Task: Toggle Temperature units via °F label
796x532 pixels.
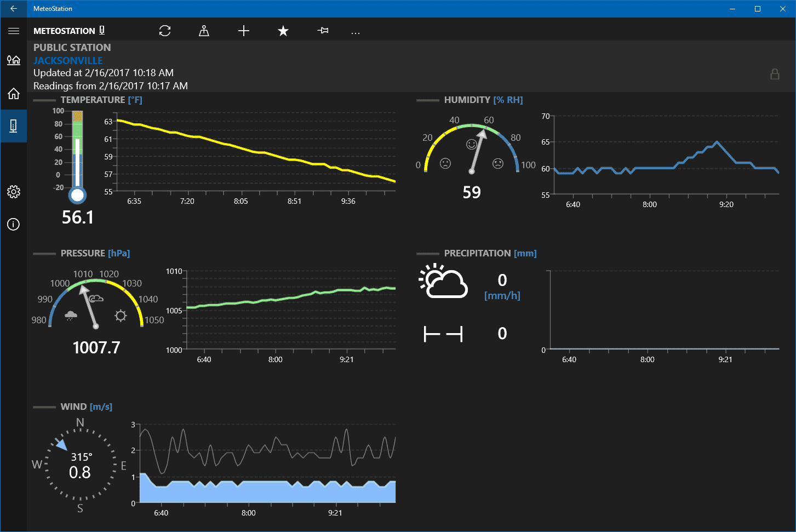Action: (x=134, y=100)
